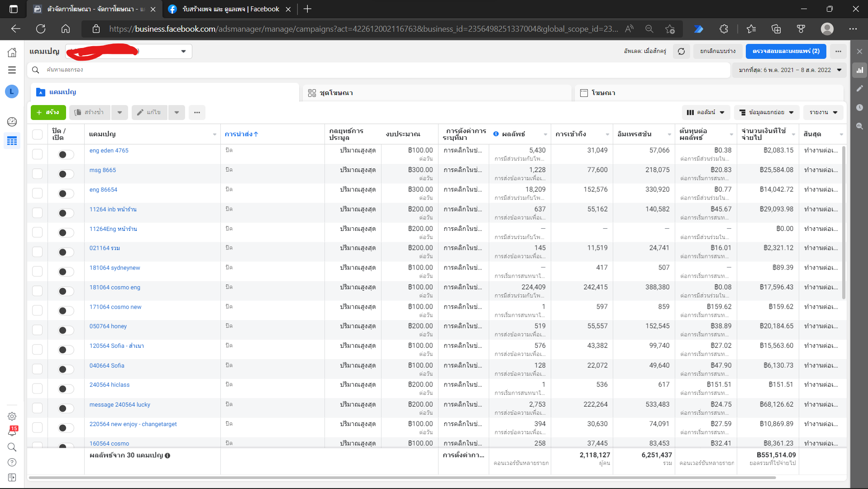This screenshot has width=868, height=489.
Task: Open the account overview gauge icon
Action: pos(12,121)
